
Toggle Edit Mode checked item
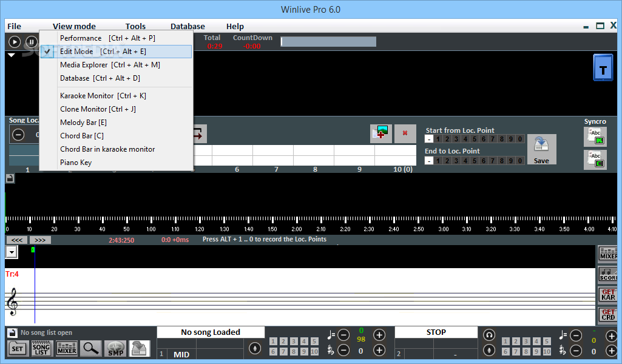[117, 52]
